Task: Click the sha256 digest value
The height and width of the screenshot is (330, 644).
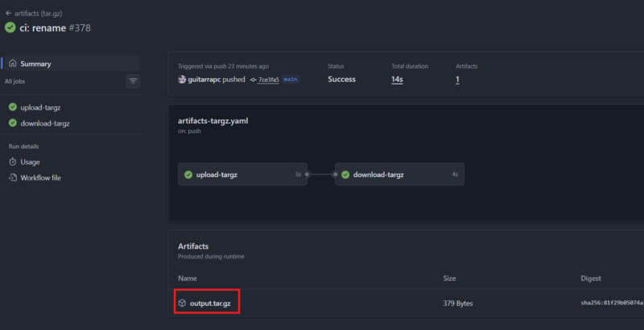Action: 613,303
